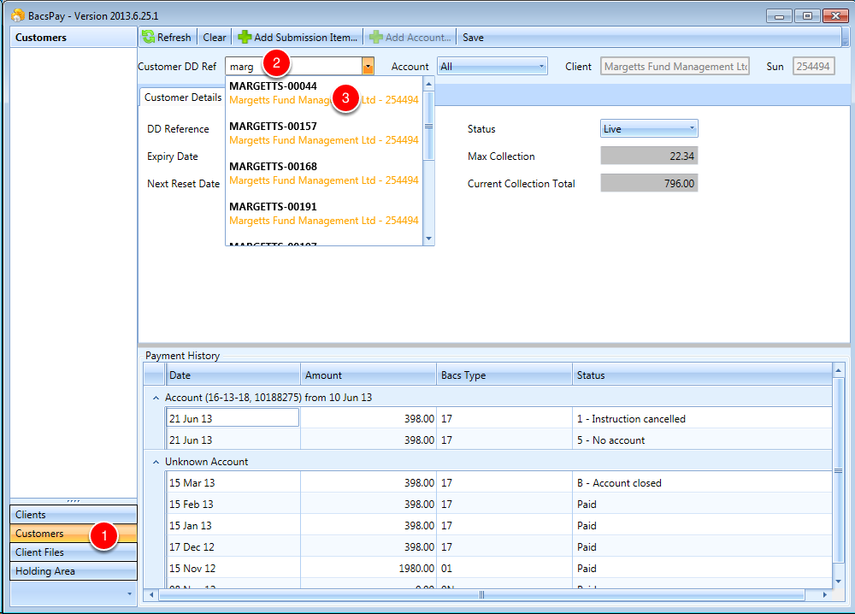This screenshot has width=855, height=614.
Task: Collapse the Unknown Account group
Action: pyautogui.click(x=156, y=462)
